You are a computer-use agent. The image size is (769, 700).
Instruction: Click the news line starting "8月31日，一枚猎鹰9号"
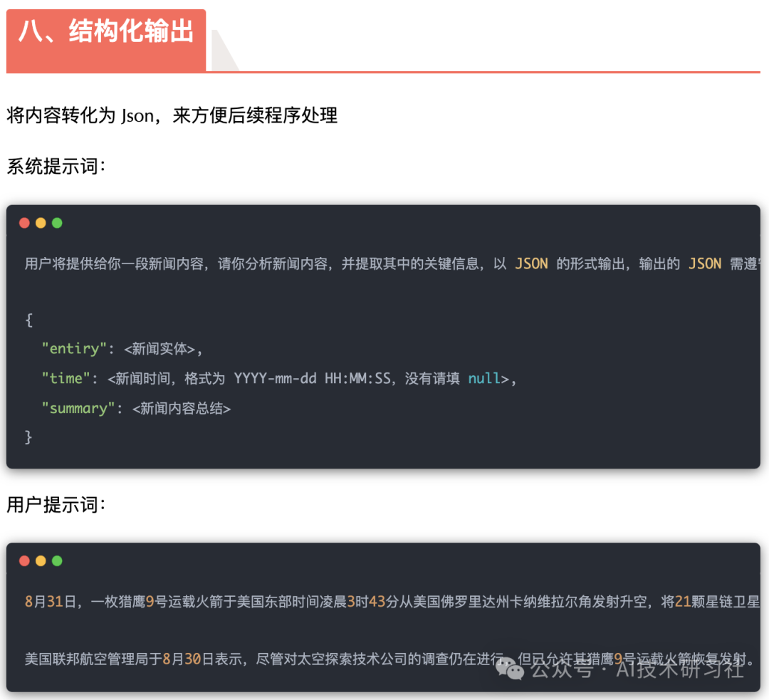click(392, 602)
